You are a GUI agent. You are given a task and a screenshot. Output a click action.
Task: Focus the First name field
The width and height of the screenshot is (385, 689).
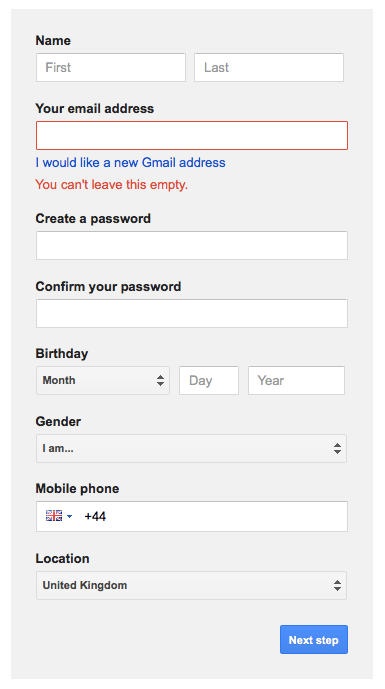111,68
